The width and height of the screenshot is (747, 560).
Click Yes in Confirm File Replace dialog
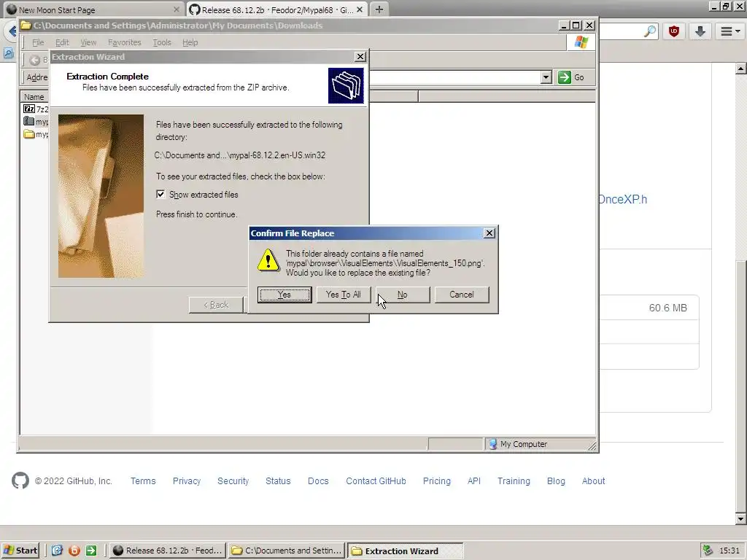(x=285, y=295)
